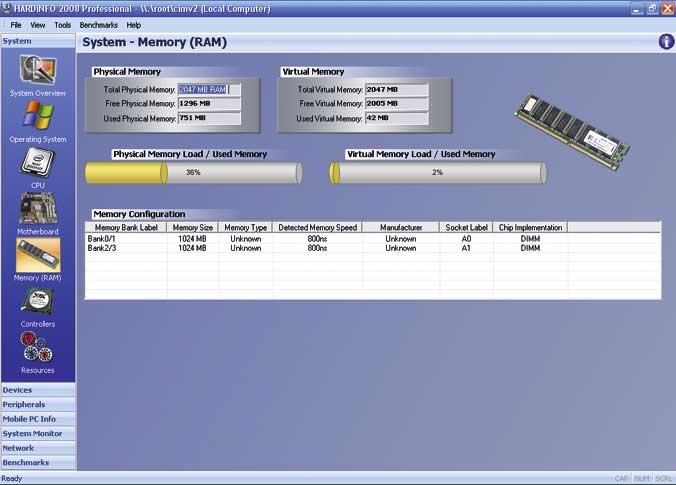Expand the Devices sidebar section

point(38,390)
